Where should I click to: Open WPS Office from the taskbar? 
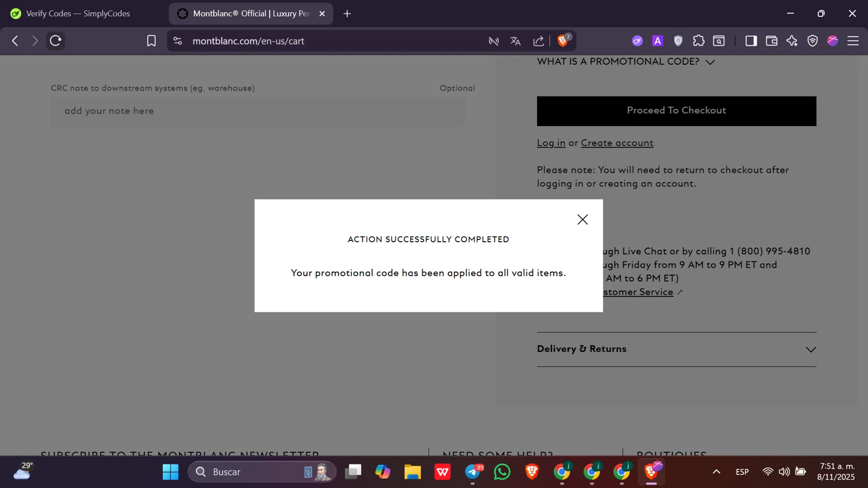443,472
